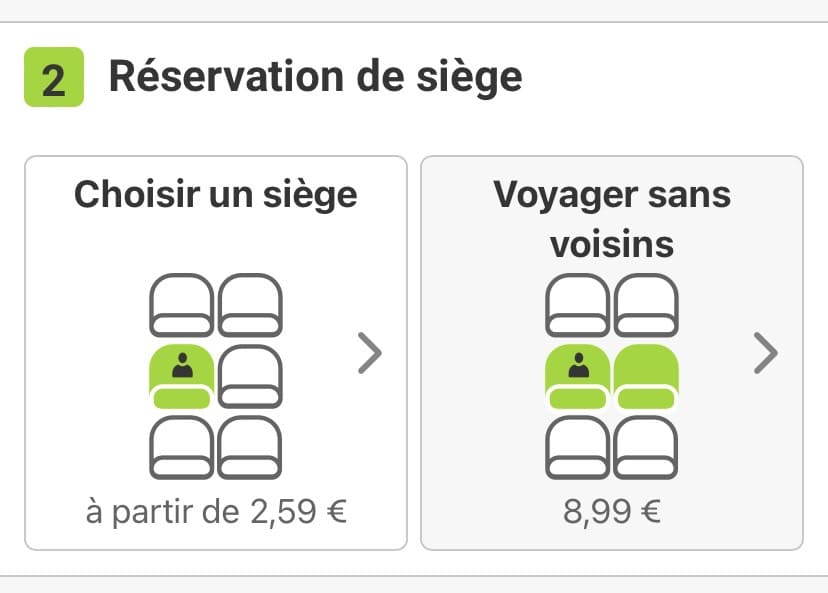Viewport: 828px width, 593px height.
Task: Click the green step 2 badge
Action: (x=53, y=77)
